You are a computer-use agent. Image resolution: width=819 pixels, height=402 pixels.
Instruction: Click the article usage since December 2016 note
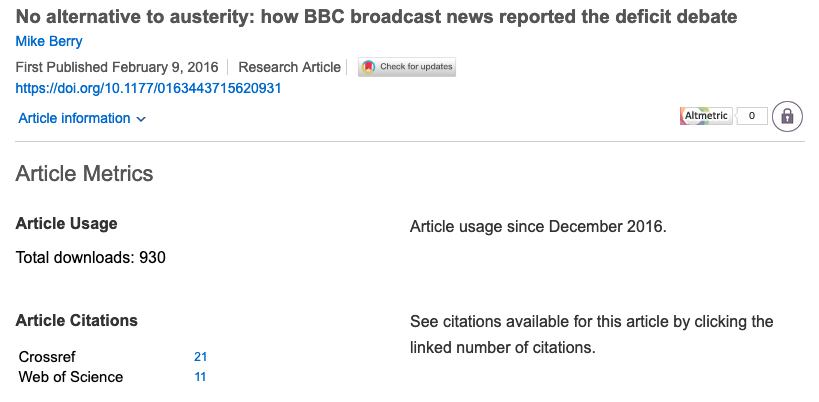[538, 227]
